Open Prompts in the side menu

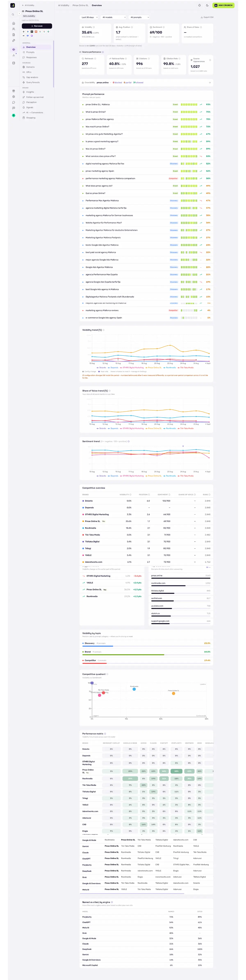coord(37,52)
